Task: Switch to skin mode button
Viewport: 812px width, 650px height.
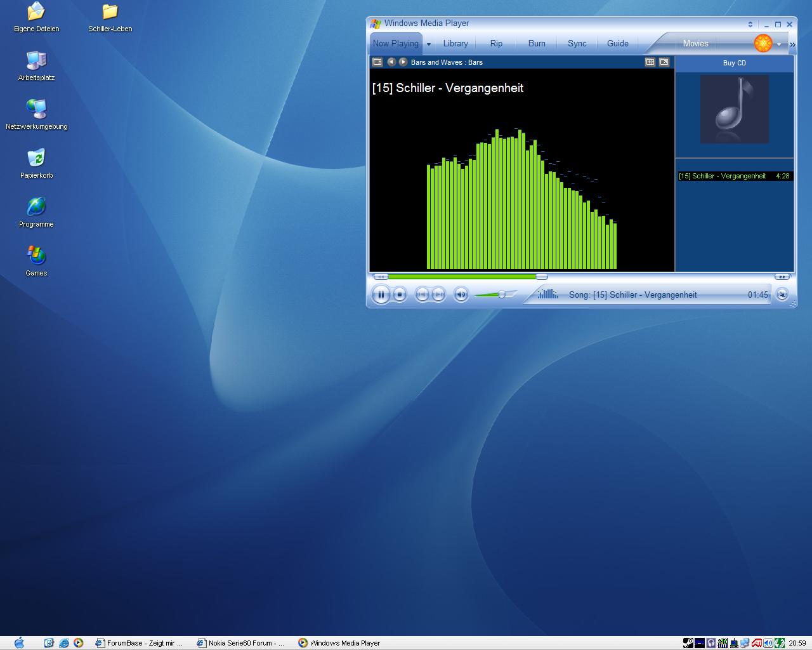Action: click(x=782, y=295)
